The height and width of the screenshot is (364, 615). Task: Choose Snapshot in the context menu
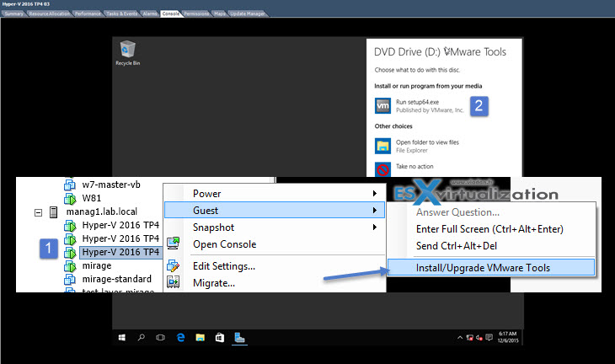[275, 227]
